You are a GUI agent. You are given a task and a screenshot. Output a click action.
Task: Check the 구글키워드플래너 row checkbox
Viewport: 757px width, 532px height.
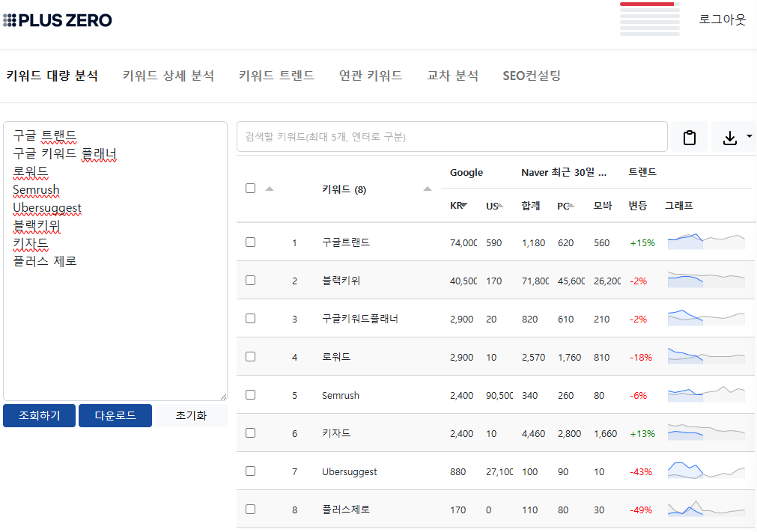(250, 318)
